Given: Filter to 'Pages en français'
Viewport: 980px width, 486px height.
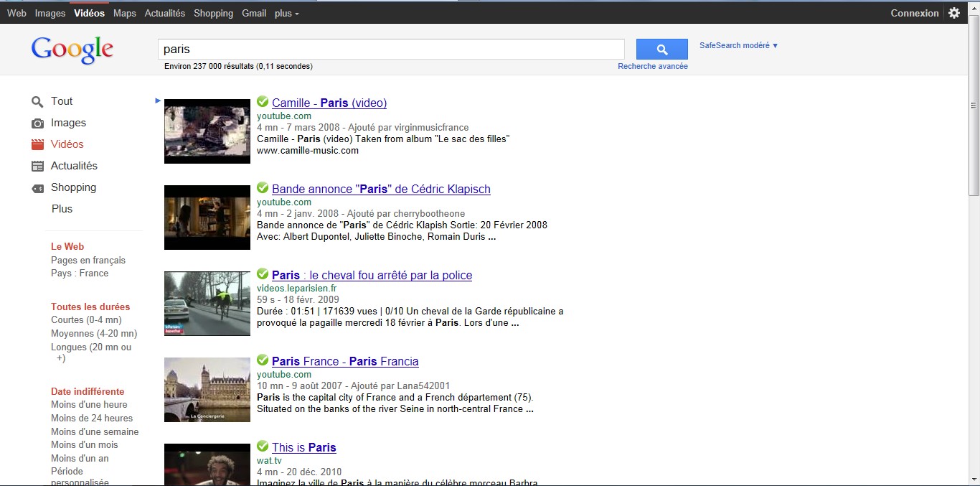Looking at the screenshot, I should [x=88, y=260].
